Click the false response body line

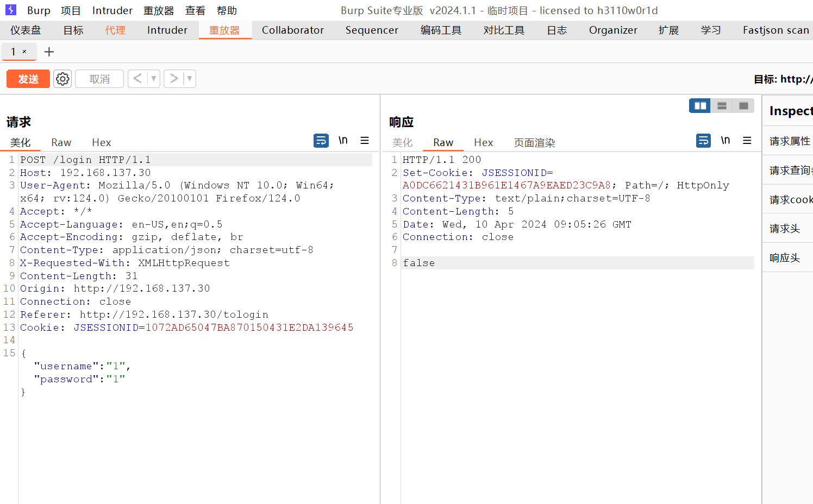point(418,263)
